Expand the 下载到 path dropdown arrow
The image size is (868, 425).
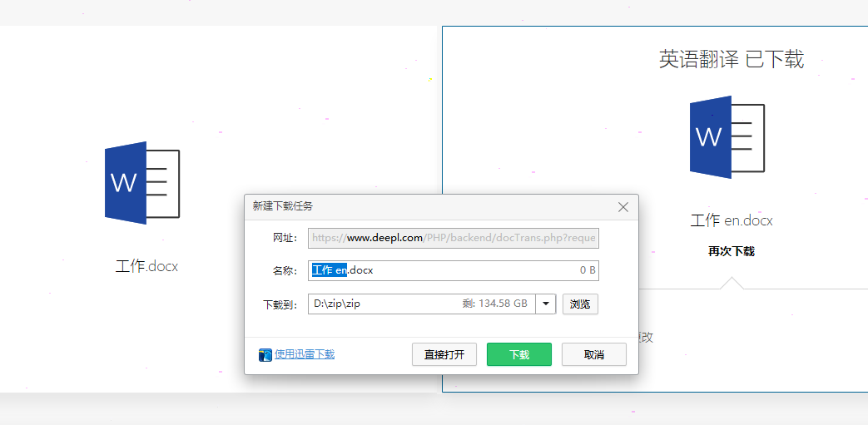pos(546,304)
